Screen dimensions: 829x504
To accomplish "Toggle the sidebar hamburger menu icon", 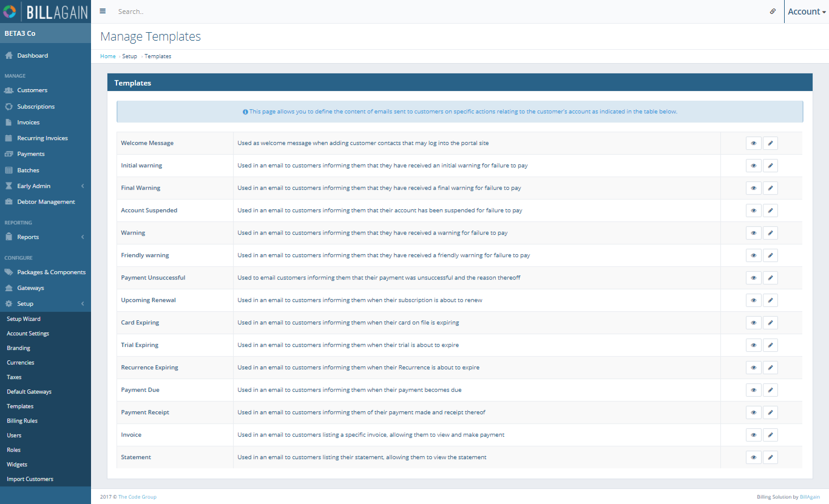I will pos(103,11).
